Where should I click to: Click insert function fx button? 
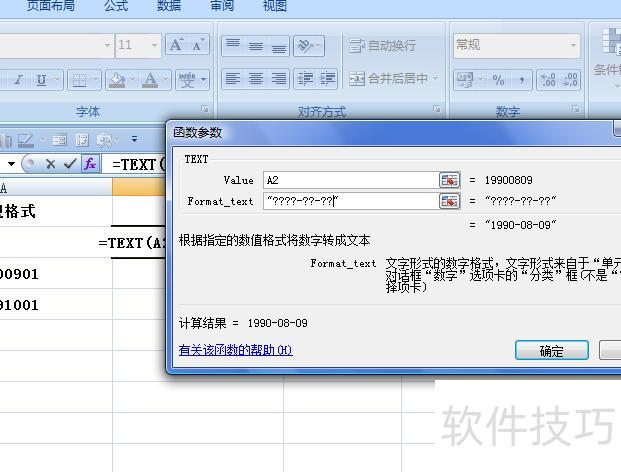coord(90,164)
